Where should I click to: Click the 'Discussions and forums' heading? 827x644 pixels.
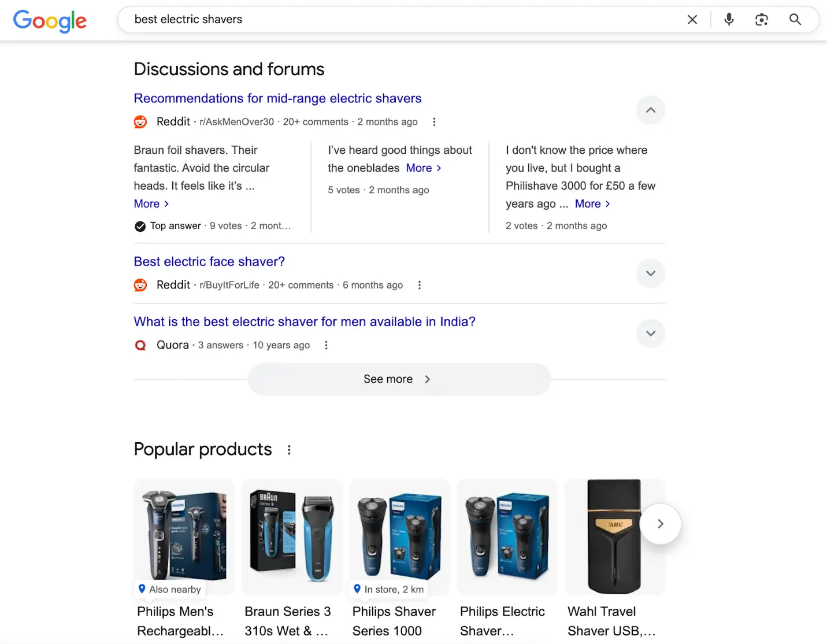coord(229,69)
